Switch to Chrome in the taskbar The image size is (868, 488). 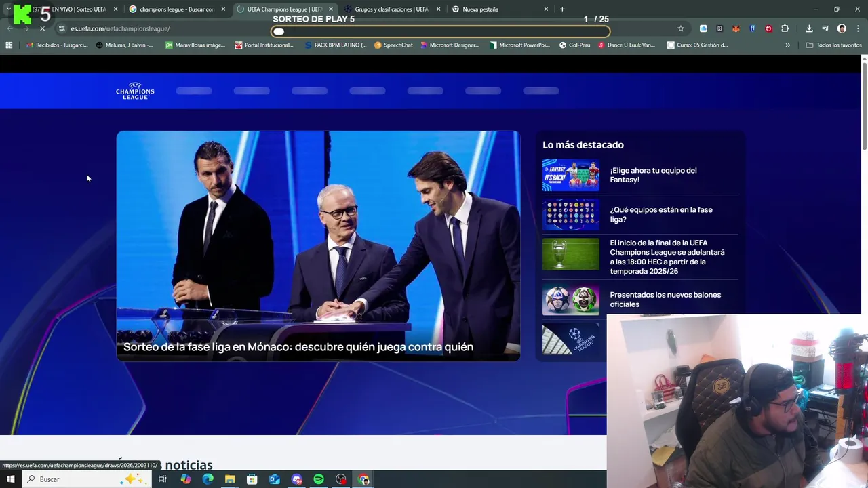363,479
